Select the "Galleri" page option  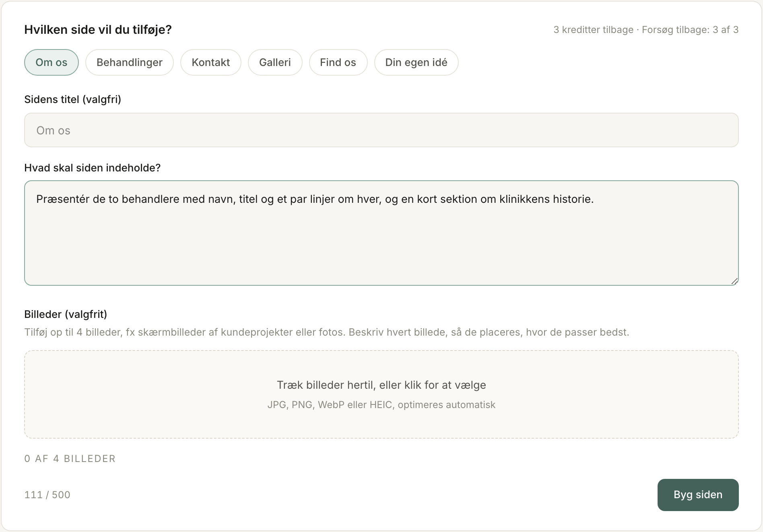click(275, 62)
